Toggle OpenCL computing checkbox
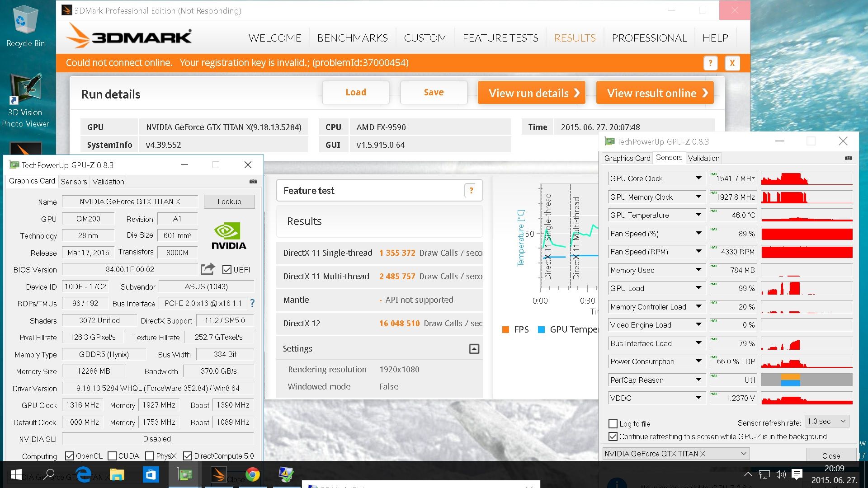Image resolution: width=868 pixels, height=488 pixels. coord(69,456)
